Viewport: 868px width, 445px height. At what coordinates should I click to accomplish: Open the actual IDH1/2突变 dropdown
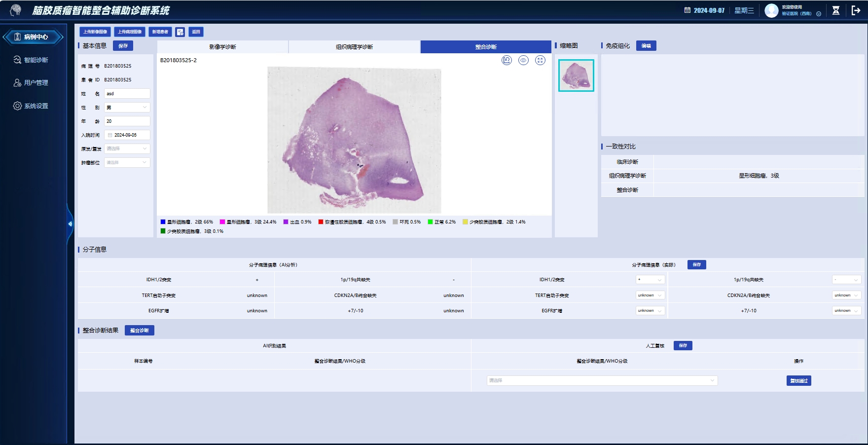pos(651,280)
